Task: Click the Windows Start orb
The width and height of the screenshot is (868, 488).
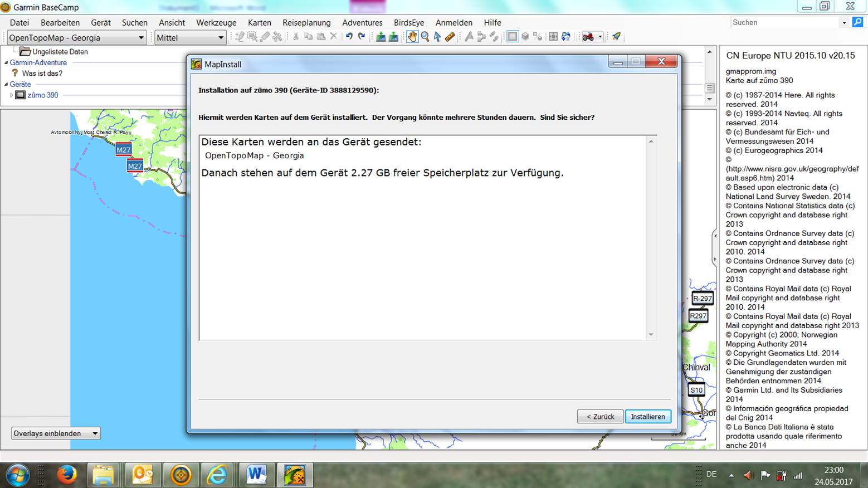Action: pos(18,475)
